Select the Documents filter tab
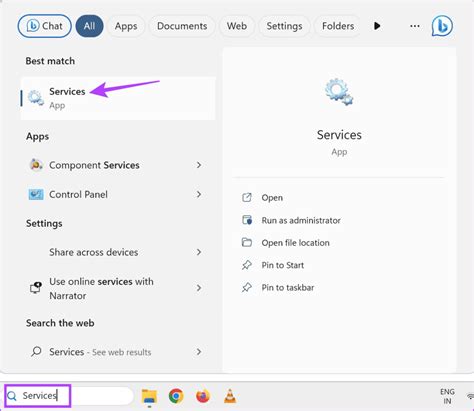 182,26
